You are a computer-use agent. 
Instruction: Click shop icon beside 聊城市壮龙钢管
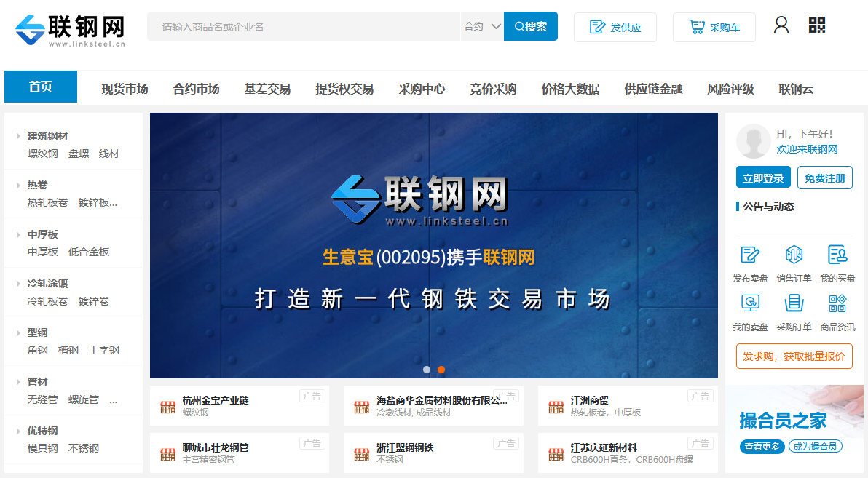click(x=167, y=455)
